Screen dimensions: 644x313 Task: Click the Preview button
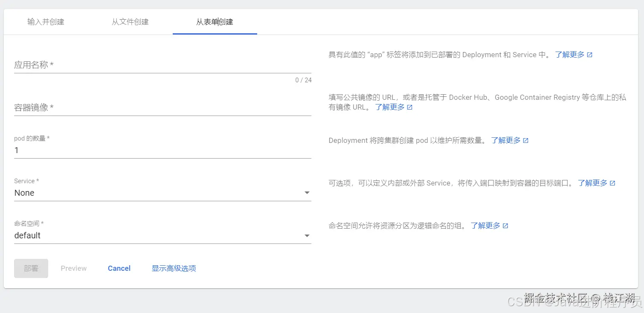73,268
